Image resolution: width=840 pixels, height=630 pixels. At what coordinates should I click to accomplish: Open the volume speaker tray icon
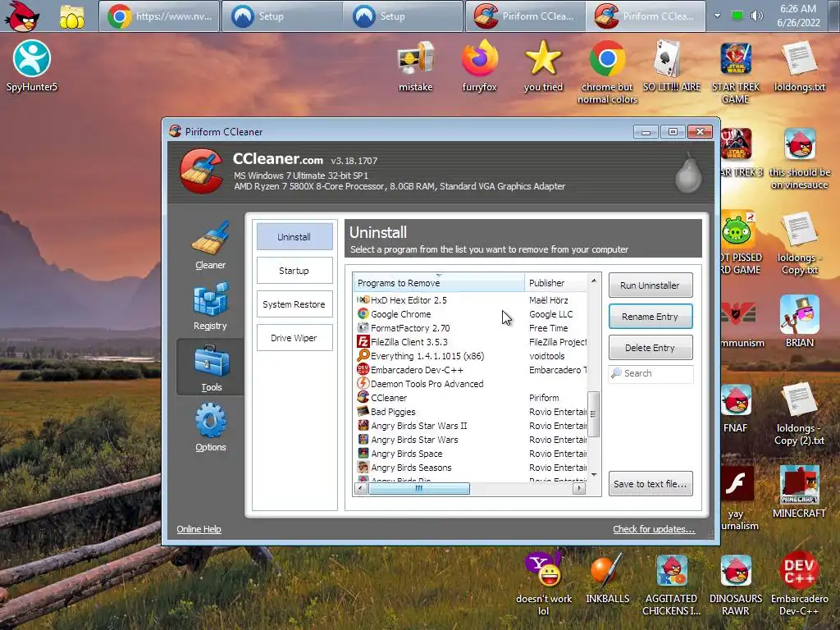(x=756, y=16)
